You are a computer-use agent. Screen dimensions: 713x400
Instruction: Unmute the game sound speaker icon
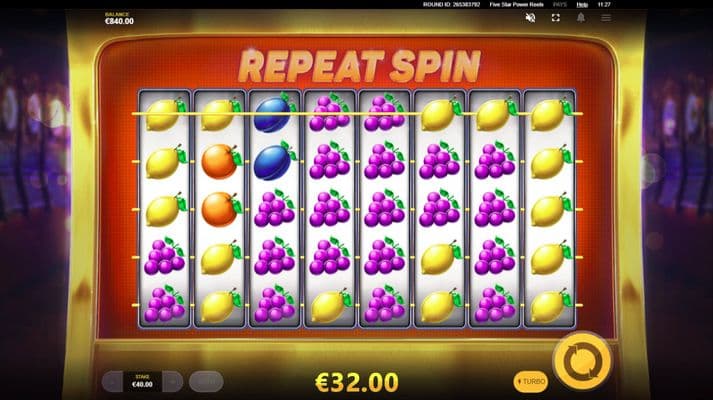pyautogui.click(x=530, y=18)
